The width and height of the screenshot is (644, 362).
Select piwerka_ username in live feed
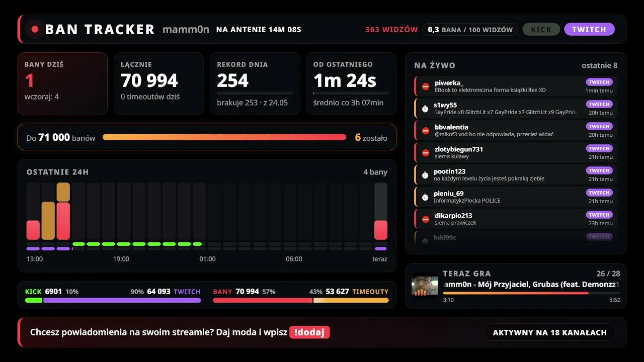point(449,83)
